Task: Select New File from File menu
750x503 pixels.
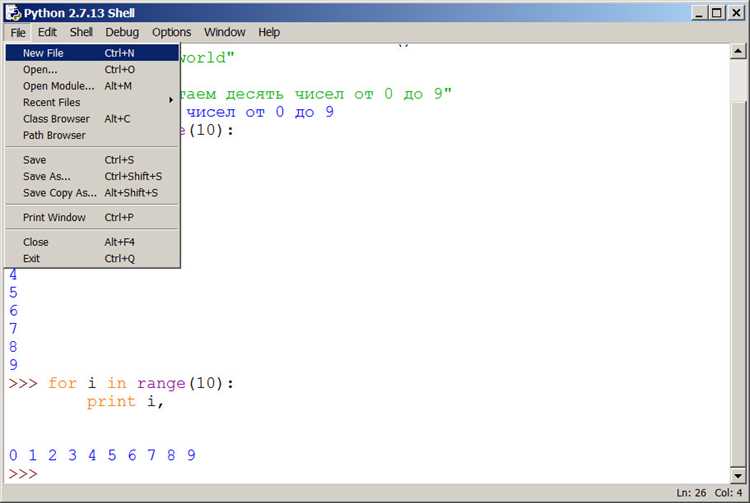Action: 92,53
